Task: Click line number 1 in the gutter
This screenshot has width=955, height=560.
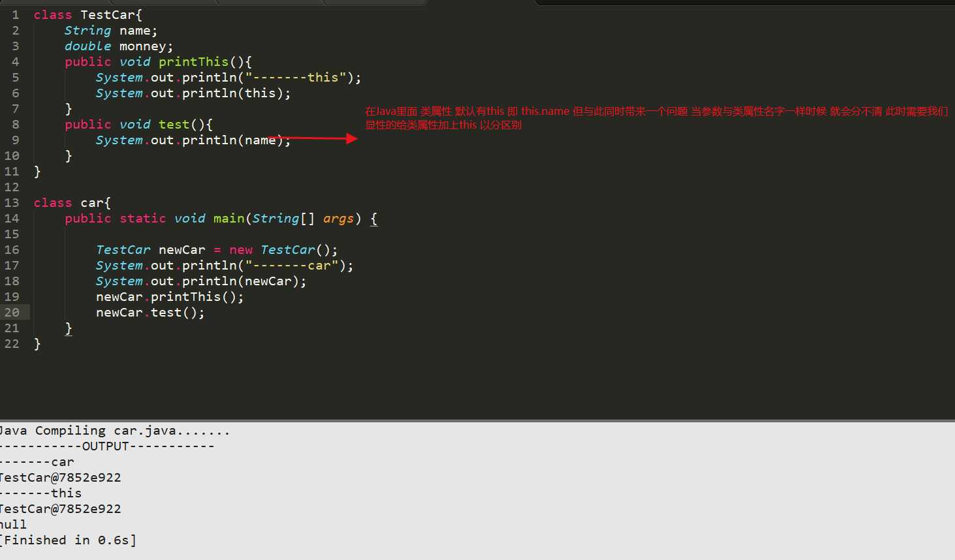Action: click(x=16, y=15)
